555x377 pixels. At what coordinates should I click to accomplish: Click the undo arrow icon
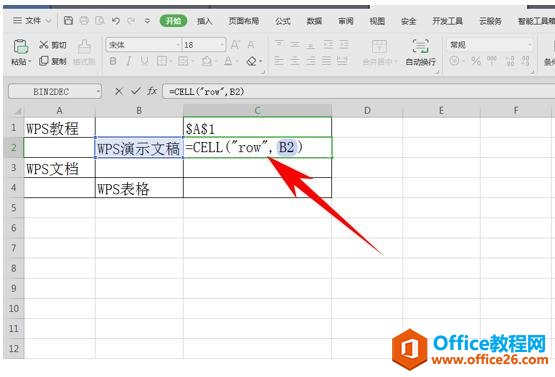click(x=116, y=21)
